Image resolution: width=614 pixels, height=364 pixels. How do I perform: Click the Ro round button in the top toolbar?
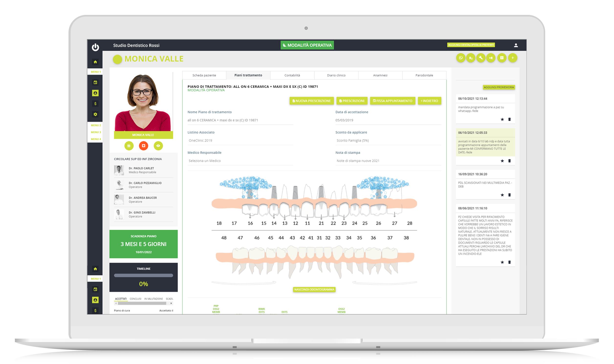click(471, 58)
